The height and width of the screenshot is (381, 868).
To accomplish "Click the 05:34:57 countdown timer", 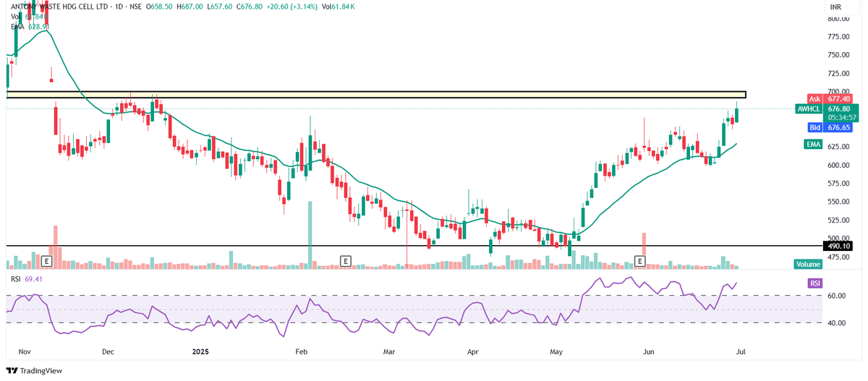I will tap(843, 117).
